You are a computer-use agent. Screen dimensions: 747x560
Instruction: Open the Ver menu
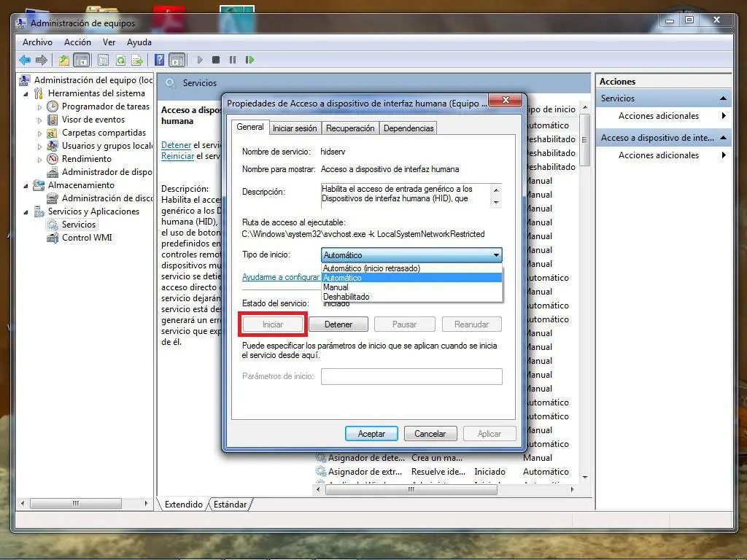(109, 42)
